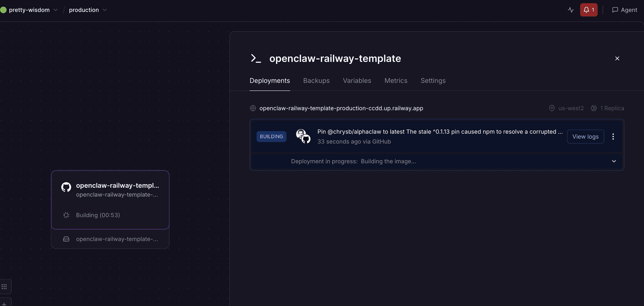
Task: Expand the production environment dropdown
Action: click(105, 10)
